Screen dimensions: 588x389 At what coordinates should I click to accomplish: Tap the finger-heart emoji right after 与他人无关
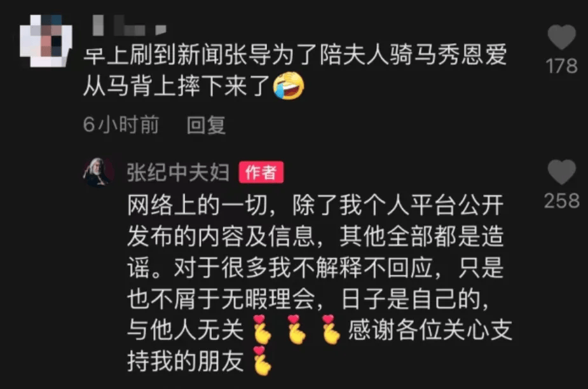pyautogui.click(x=262, y=330)
